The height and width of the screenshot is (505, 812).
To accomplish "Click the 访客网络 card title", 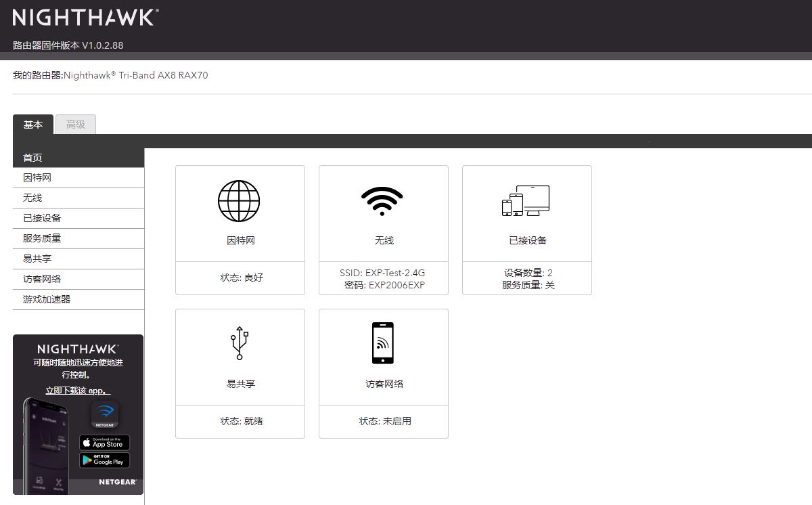I will point(384,384).
